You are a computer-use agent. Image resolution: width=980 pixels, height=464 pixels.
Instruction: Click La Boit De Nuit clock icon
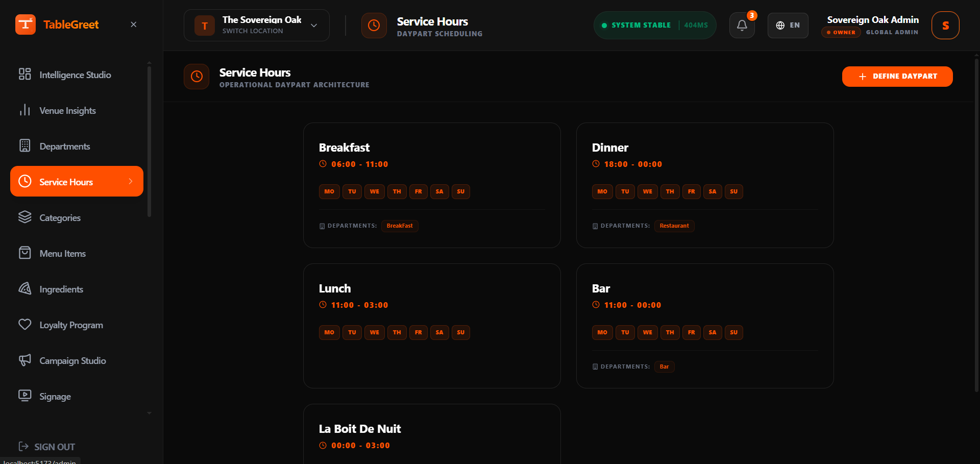pyautogui.click(x=323, y=445)
